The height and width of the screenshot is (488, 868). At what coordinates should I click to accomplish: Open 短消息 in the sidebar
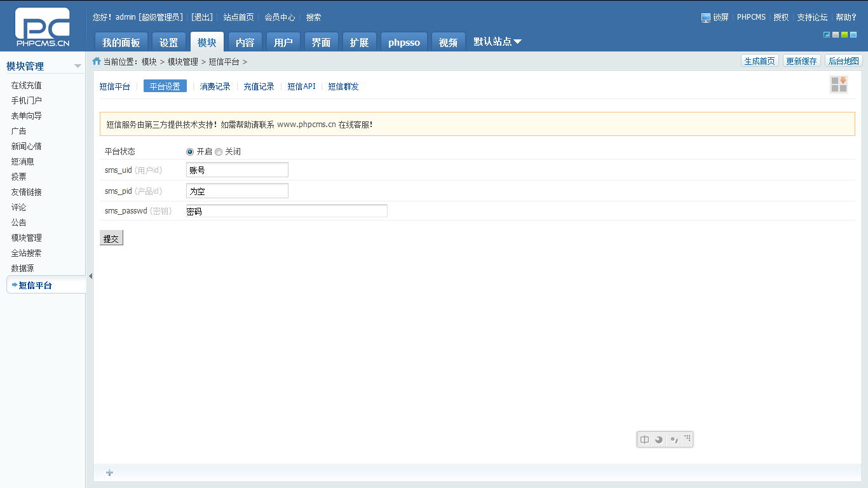[x=23, y=161]
